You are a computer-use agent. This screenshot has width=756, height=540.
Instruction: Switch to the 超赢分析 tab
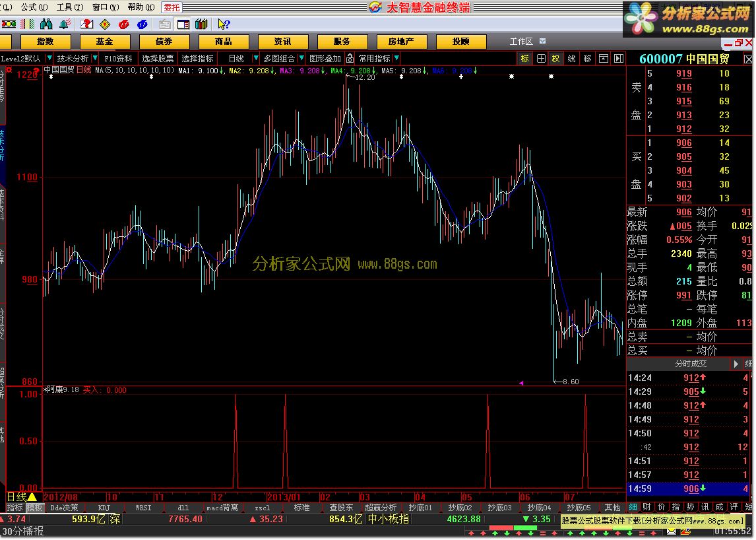coord(381,508)
